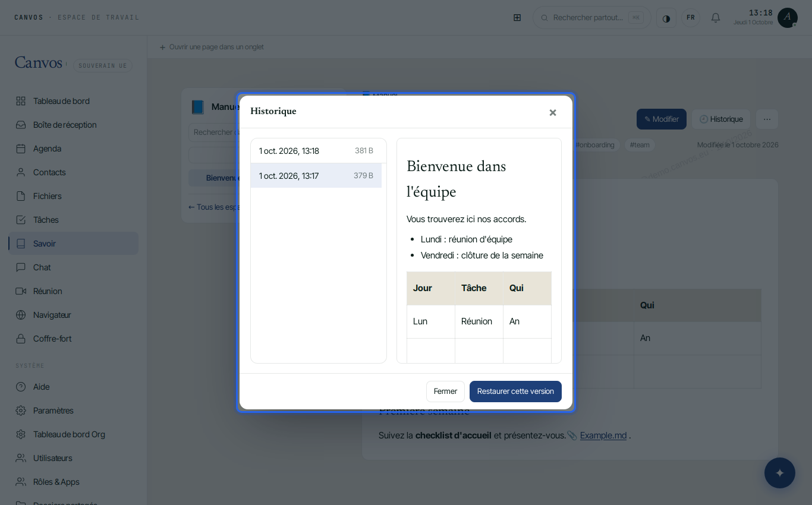Select Savoir in sidebar
The height and width of the screenshot is (505, 812).
click(x=73, y=244)
